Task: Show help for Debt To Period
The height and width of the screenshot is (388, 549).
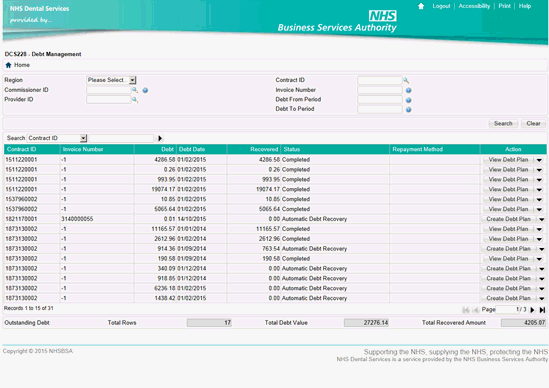Action: pos(408,110)
